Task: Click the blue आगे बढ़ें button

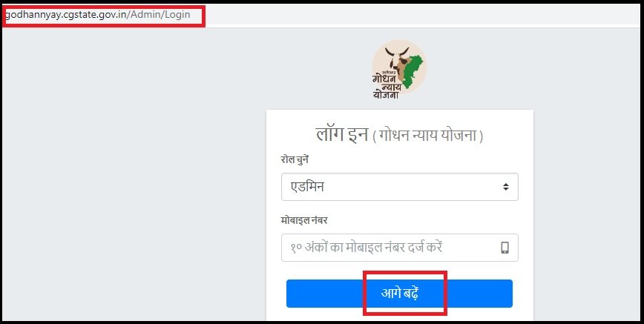Action: 399,294
